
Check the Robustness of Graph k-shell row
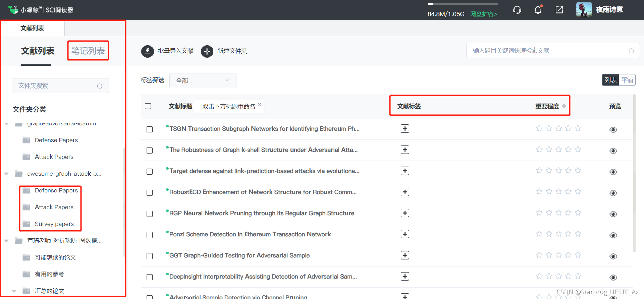[x=150, y=151]
